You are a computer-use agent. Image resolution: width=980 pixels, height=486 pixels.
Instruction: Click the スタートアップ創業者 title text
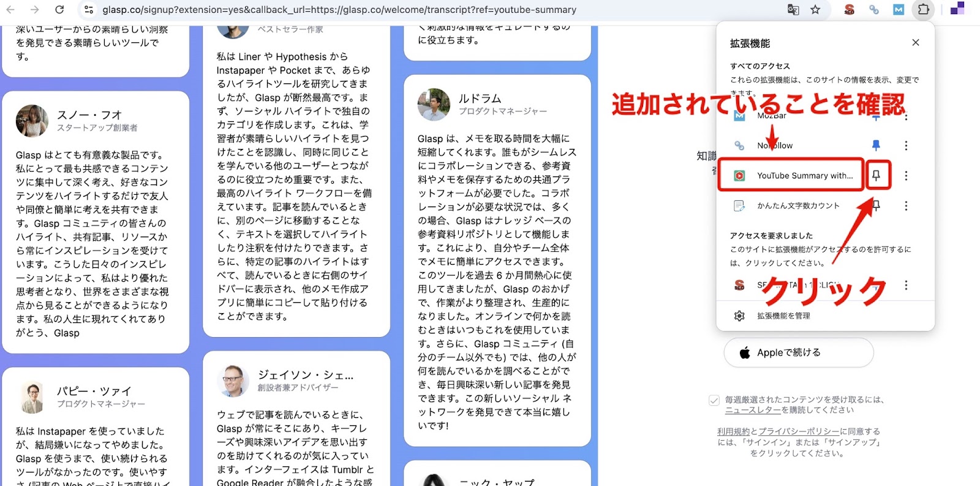pos(97,128)
